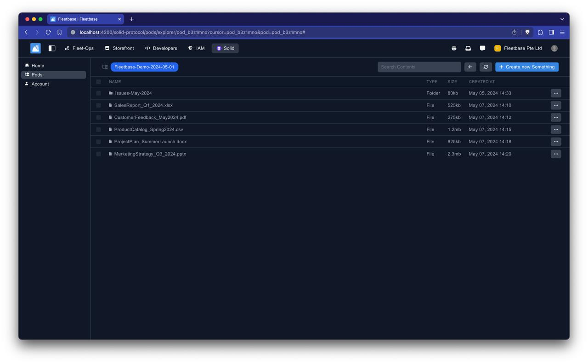
Task: Click the CustomerFeedback_May2024.pdf file icon
Action: pos(110,118)
